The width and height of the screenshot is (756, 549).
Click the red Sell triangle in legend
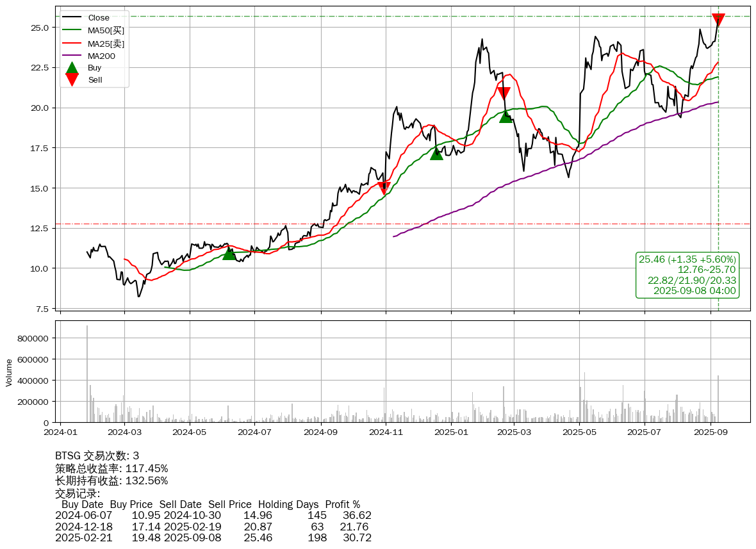tap(72, 79)
